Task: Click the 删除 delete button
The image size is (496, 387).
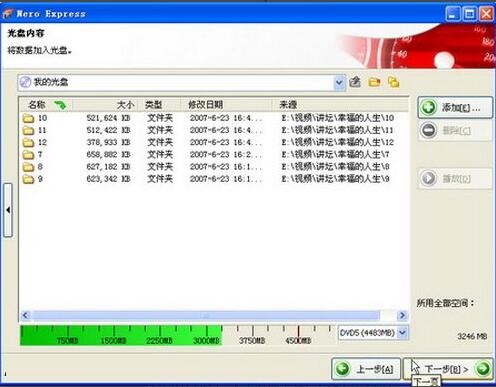Action: coord(455,130)
